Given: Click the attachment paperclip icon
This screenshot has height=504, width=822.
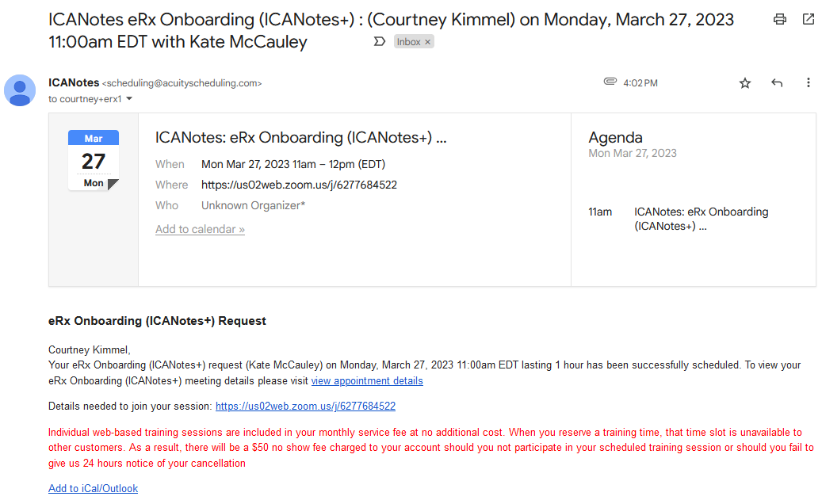Looking at the screenshot, I should 610,82.
